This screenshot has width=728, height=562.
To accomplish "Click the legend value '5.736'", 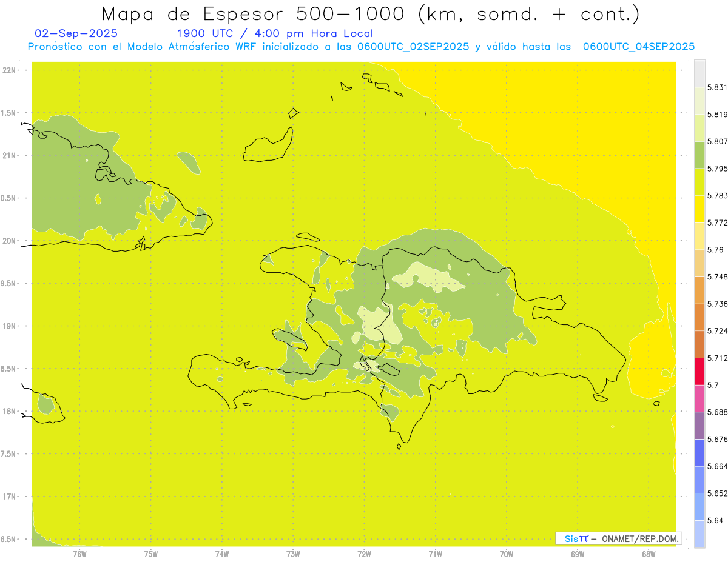I will pos(717,304).
